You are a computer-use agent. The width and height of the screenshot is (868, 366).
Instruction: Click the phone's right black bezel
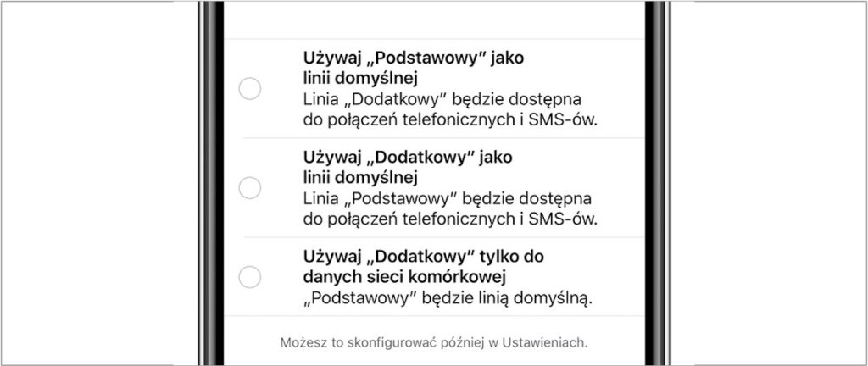656,183
